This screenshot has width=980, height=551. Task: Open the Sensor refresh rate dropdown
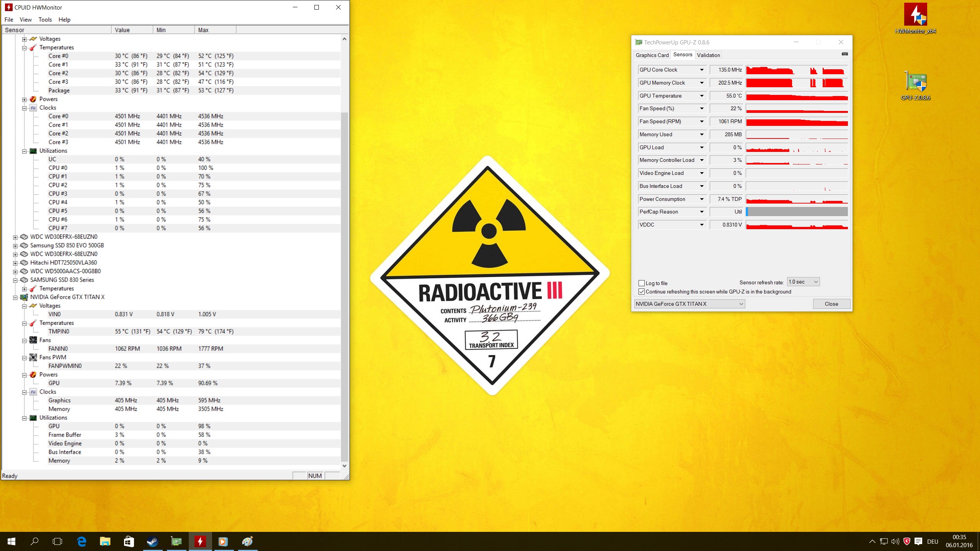(803, 282)
